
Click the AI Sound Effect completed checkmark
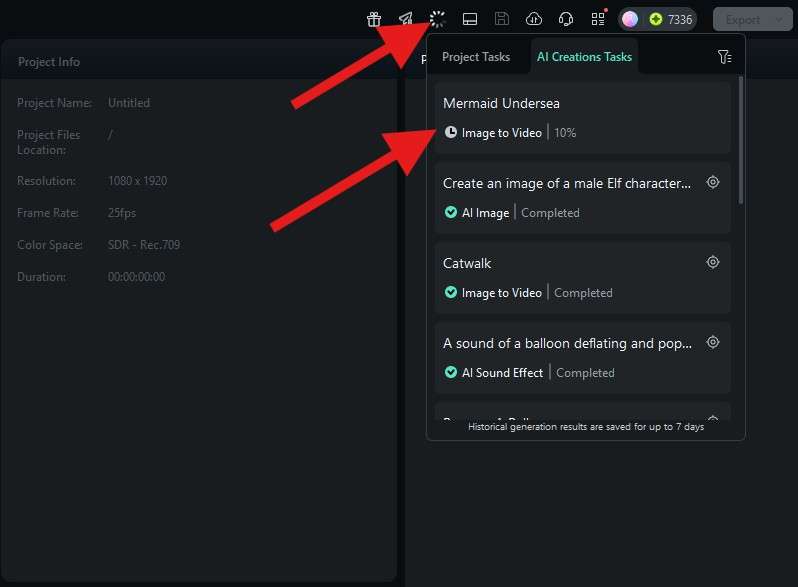click(450, 372)
